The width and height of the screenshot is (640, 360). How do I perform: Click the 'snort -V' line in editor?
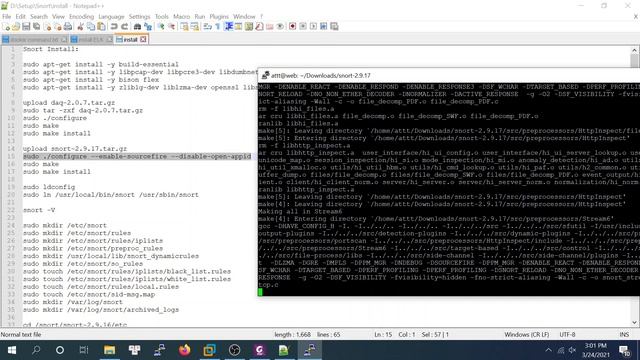click(39, 210)
